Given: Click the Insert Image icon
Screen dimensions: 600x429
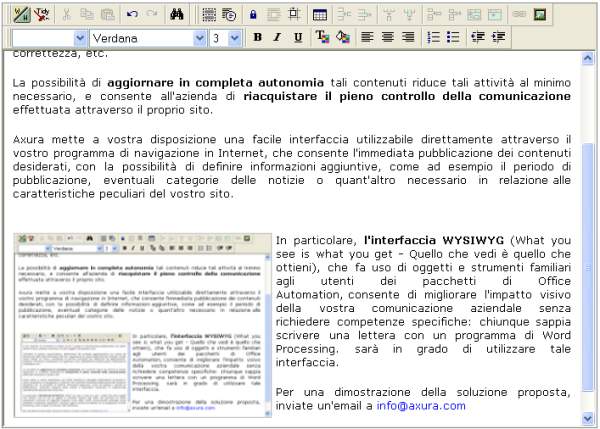Looking at the screenshot, I should tap(539, 15).
